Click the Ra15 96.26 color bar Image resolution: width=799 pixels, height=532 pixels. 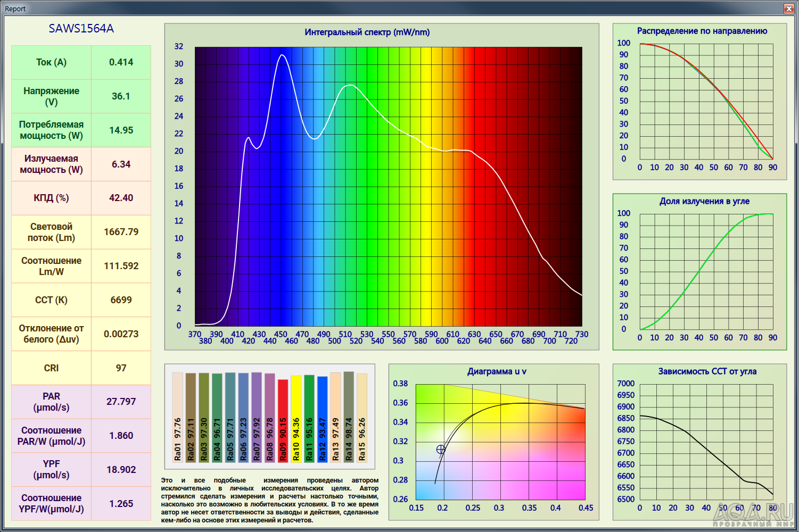click(x=362, y=418)
